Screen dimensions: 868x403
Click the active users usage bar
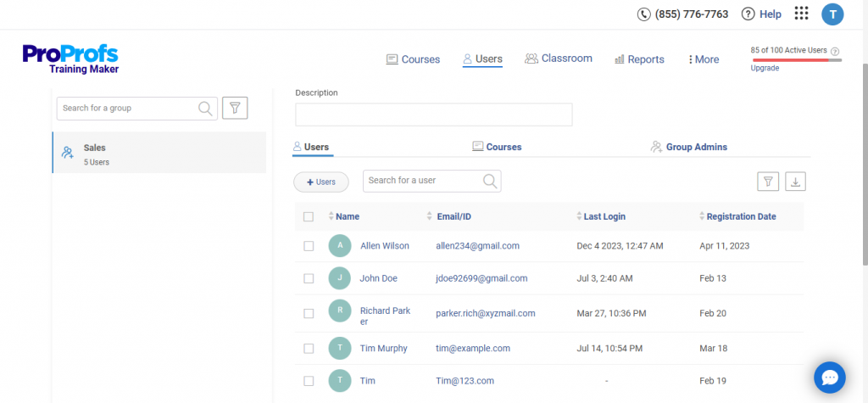coord(795,59)
